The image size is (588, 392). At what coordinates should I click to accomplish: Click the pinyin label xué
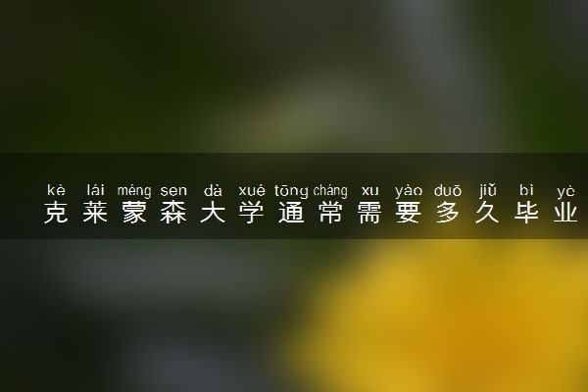pyautogui.click(x=252, y=190)
